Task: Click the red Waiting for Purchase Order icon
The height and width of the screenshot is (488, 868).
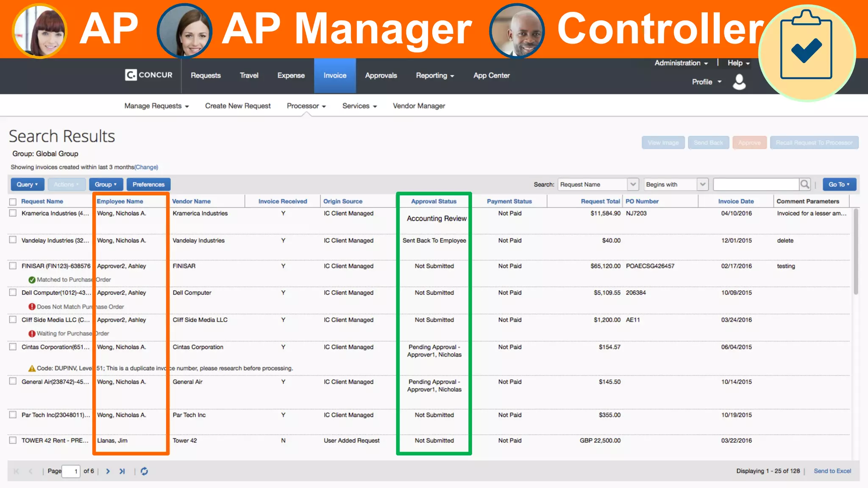Action: pyautogui.click(x=32, y=333)
